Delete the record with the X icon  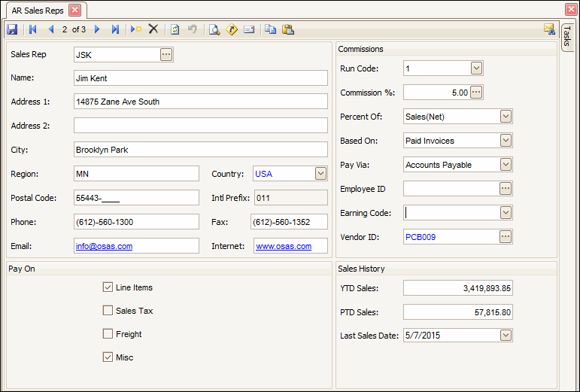point(153,29)
